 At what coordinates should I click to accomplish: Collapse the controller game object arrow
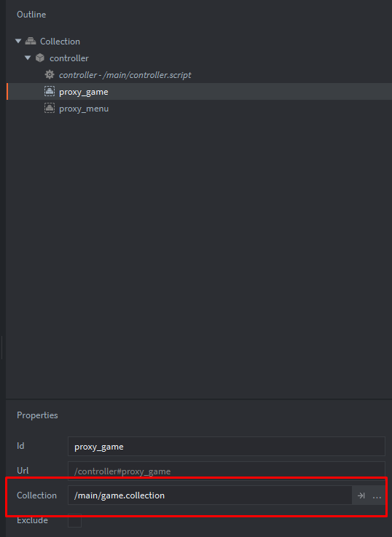tap(28, 58)
